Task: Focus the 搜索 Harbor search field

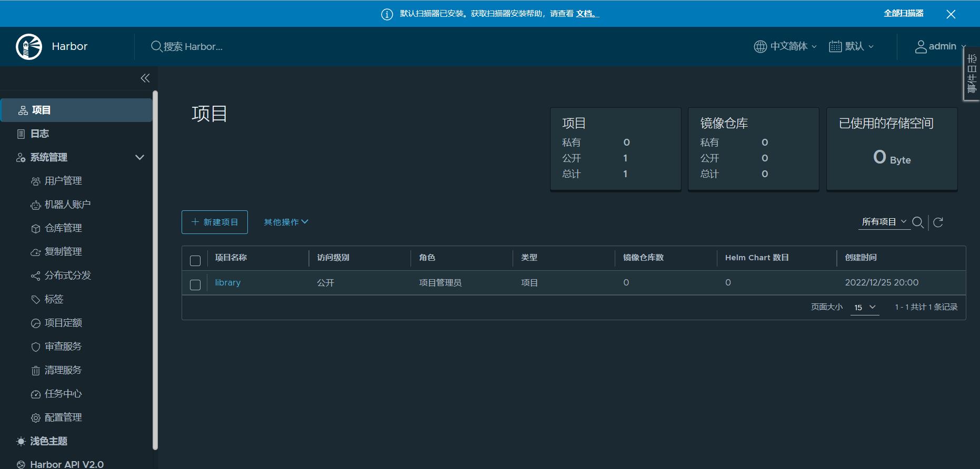Action: (193, 46)
